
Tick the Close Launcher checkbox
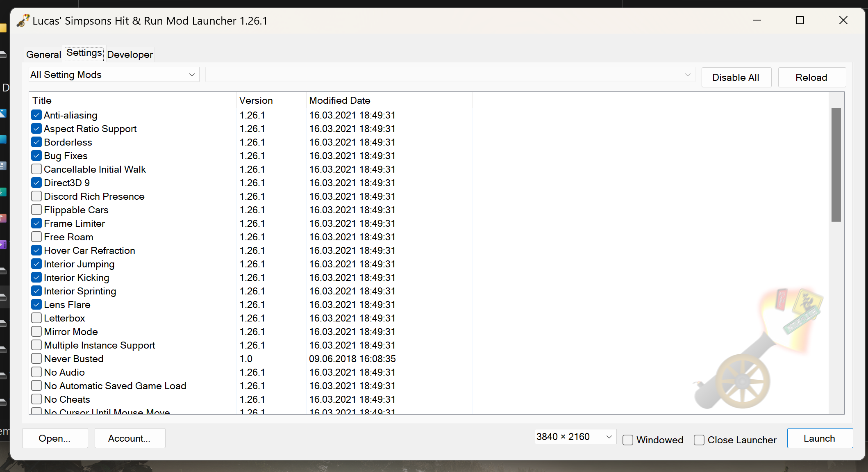(x=699, y=440)
